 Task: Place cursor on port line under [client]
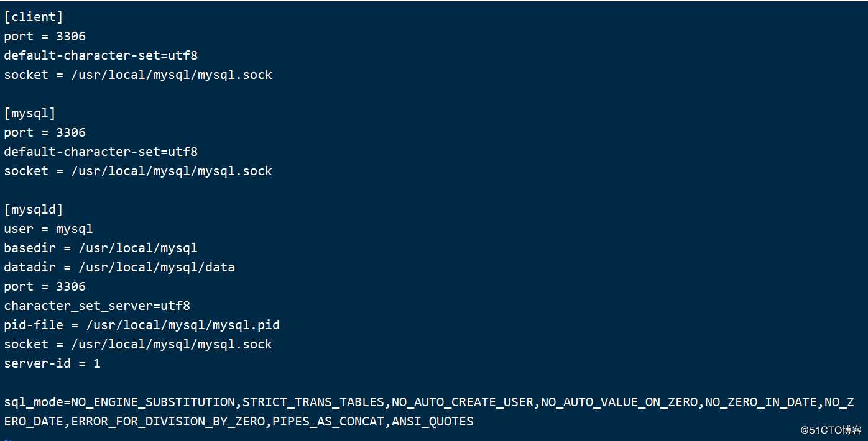[x=45, y=37]
